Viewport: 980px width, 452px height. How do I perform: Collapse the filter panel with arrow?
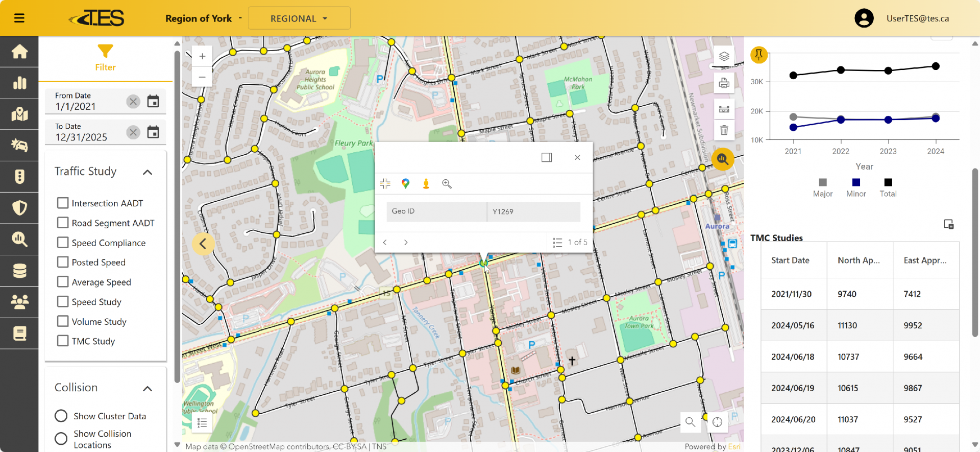[203, 244]
